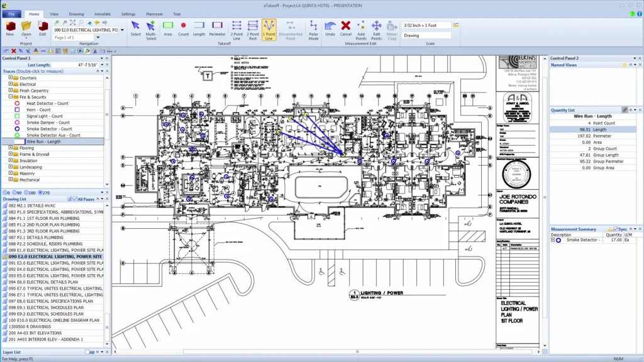Choose the Count takeoff tool

pos(183,29)
